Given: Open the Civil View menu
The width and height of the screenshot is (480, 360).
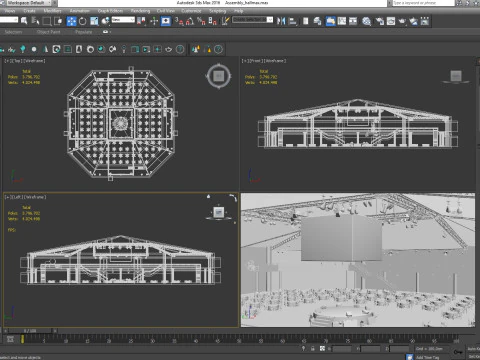Looking at the screenshot, I should [166, 11].
